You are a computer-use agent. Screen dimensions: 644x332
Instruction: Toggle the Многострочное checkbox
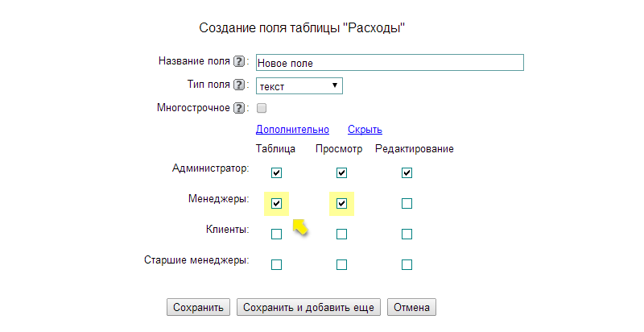point(261,108)
